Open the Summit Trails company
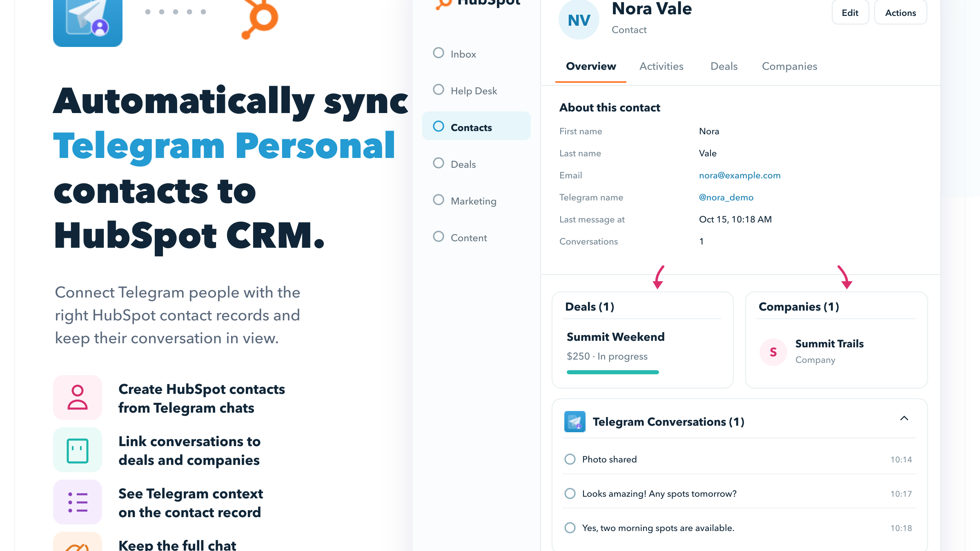This screenshot has height=551, width=980. 829,344
